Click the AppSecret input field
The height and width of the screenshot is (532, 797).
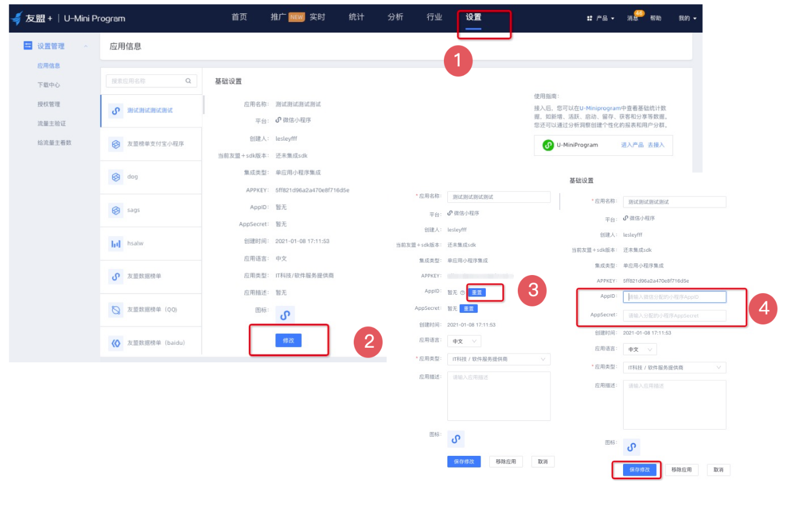coord(674,316)
